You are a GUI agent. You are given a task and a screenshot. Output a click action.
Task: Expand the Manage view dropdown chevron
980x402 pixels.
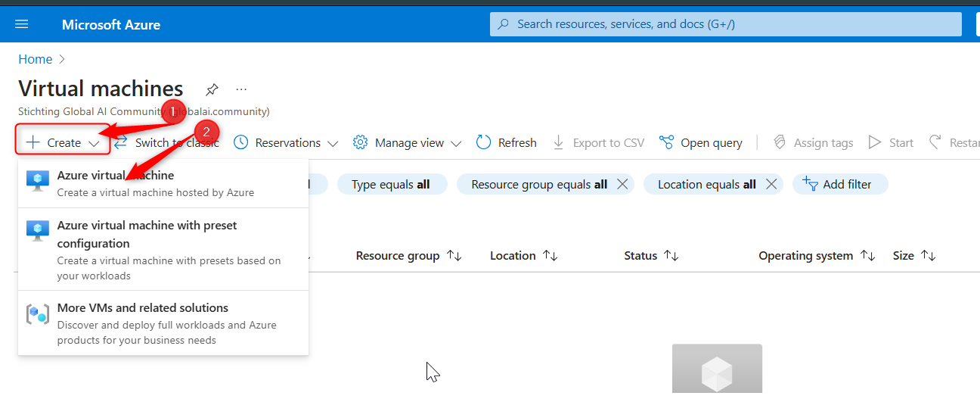coord(456,143)
